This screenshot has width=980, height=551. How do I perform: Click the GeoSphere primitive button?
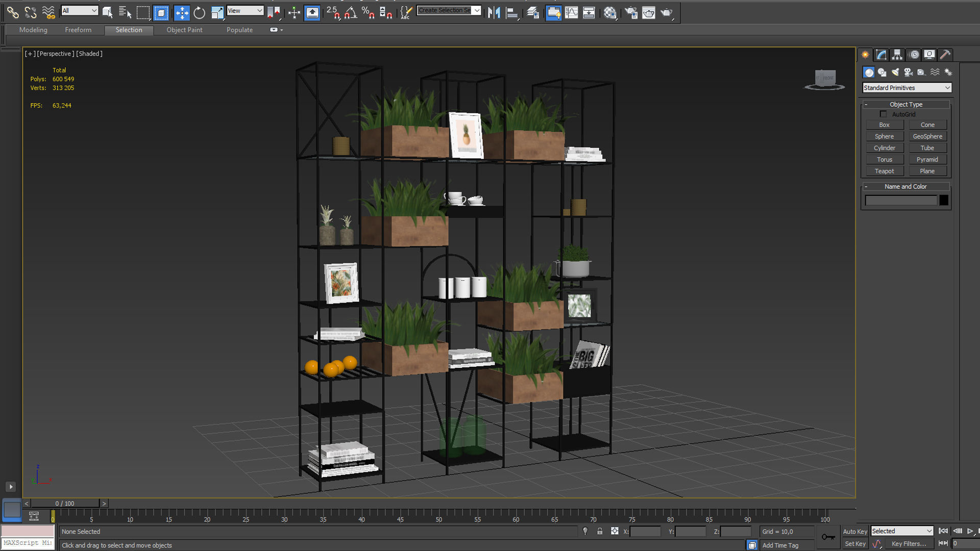[927, 137]
